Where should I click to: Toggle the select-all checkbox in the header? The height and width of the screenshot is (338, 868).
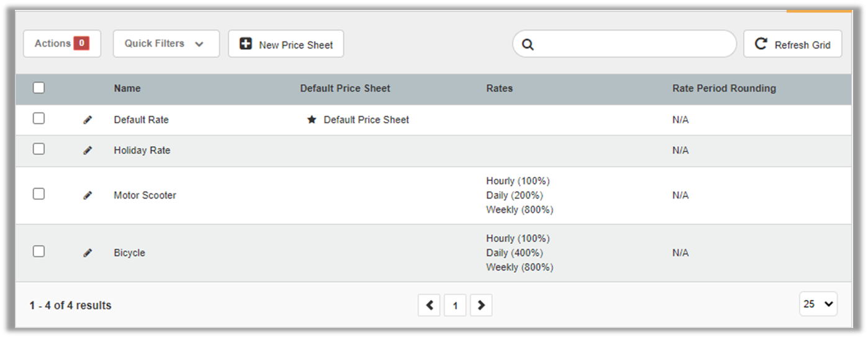pos(38,88)
